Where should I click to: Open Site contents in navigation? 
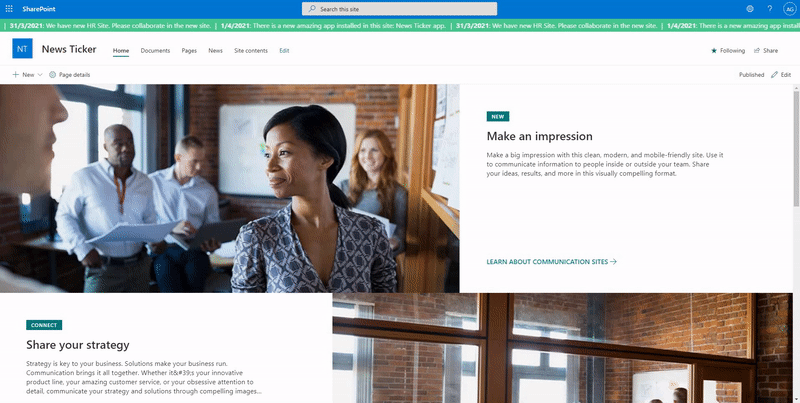point(250,50)
